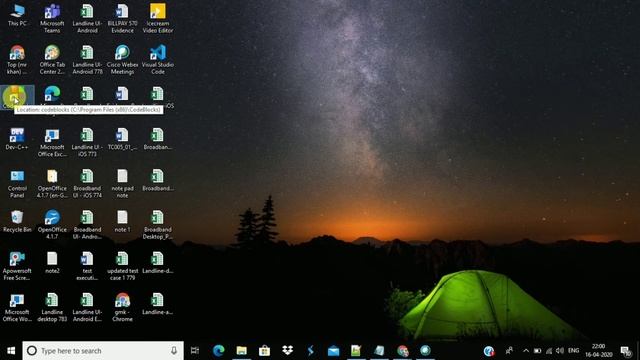The image size is (640, 360).
Task: Select Microsoft Office Exc... shortcut
Action: tap(52, 142)
